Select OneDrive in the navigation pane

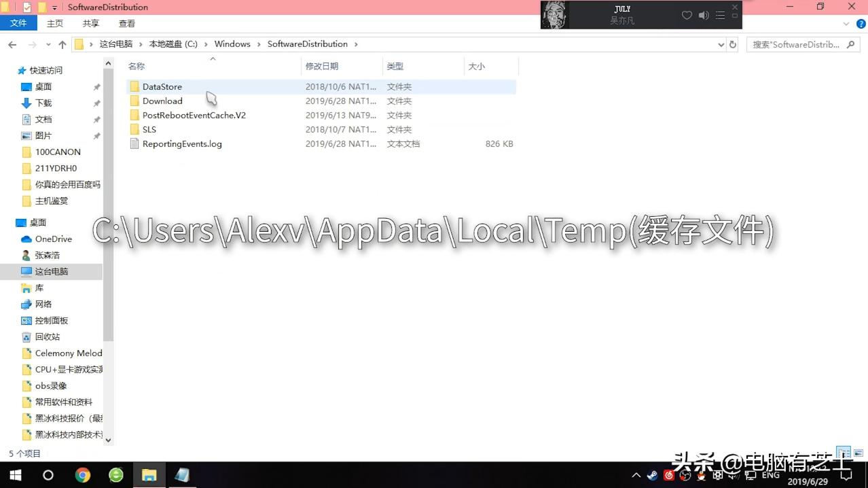pos(53,239)
